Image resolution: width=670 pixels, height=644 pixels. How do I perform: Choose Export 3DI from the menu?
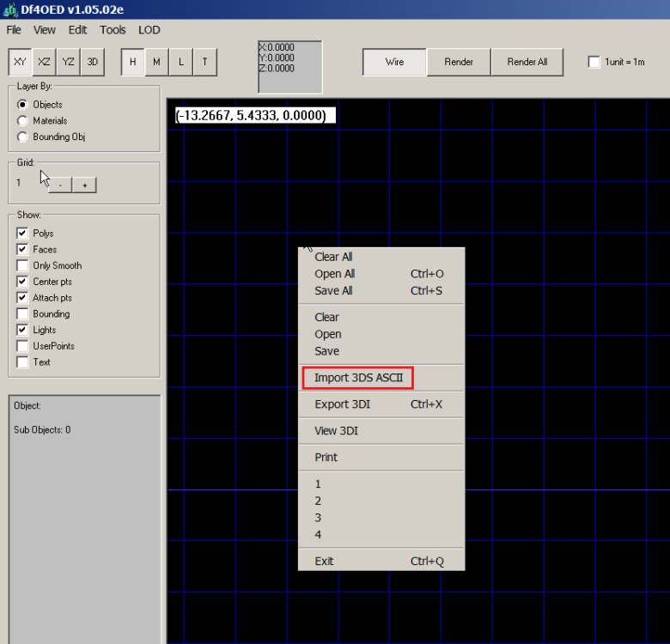343,404
